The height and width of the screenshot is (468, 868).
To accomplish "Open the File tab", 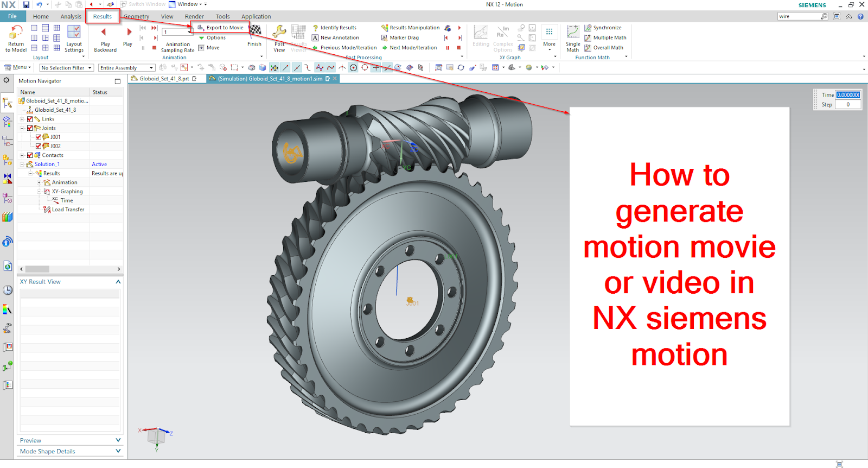I will [12, 16].
